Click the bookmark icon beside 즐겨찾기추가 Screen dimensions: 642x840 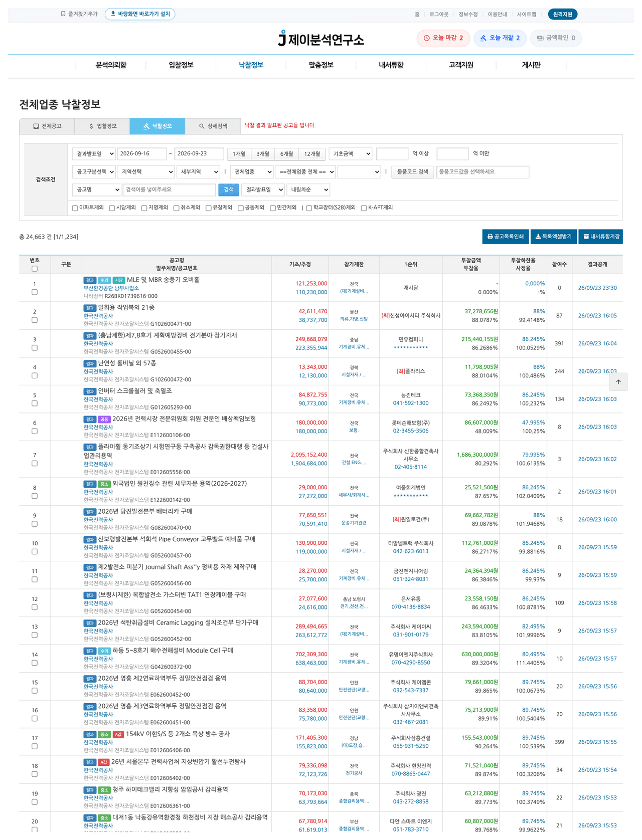pos(63,14)
